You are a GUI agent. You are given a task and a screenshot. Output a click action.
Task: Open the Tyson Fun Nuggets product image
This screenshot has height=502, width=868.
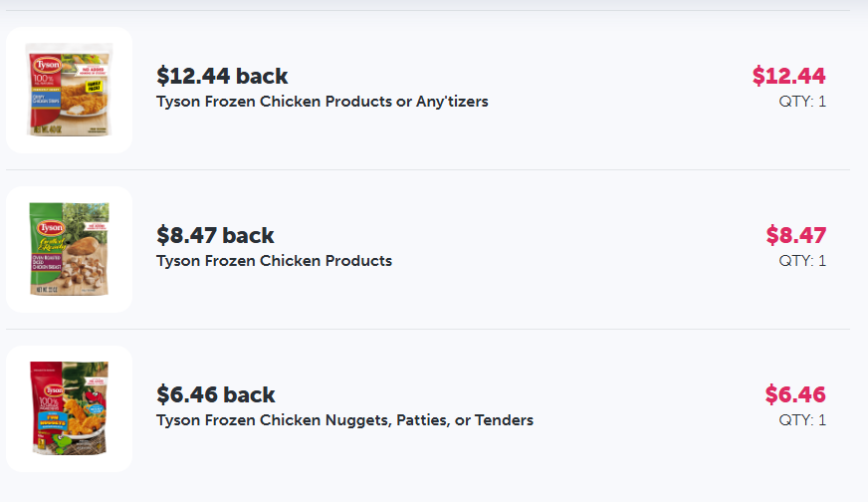70,408
